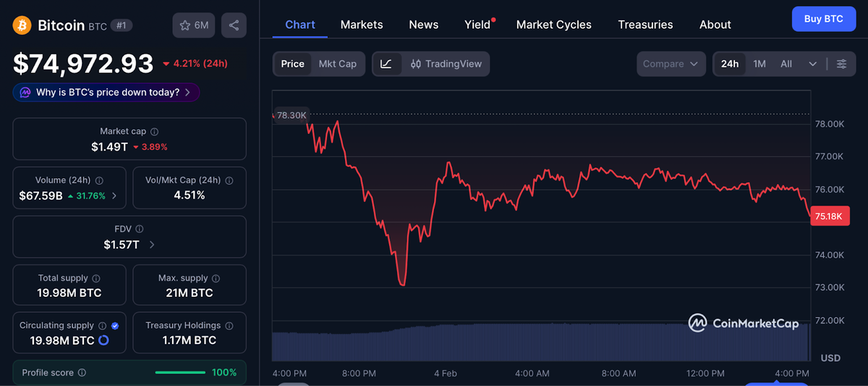Click the $1.49T market cap value
The width and height of the screenshot is (868, 386).
109,147
